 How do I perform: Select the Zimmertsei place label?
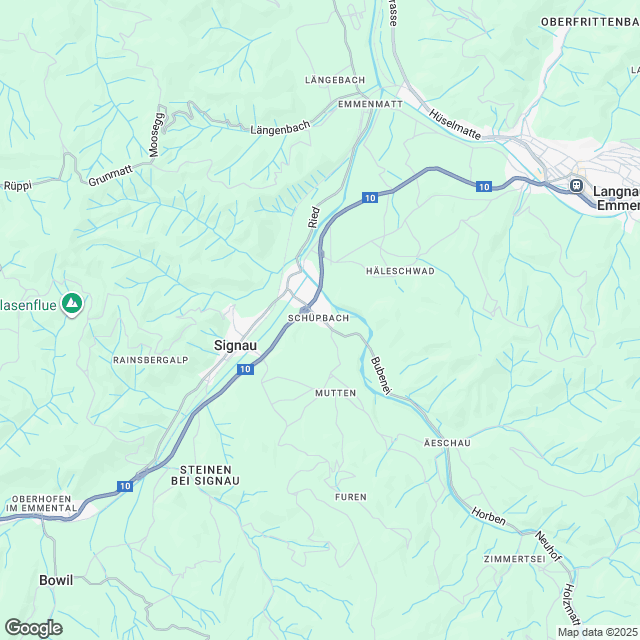pyautogui.click(x=514, y=559)
